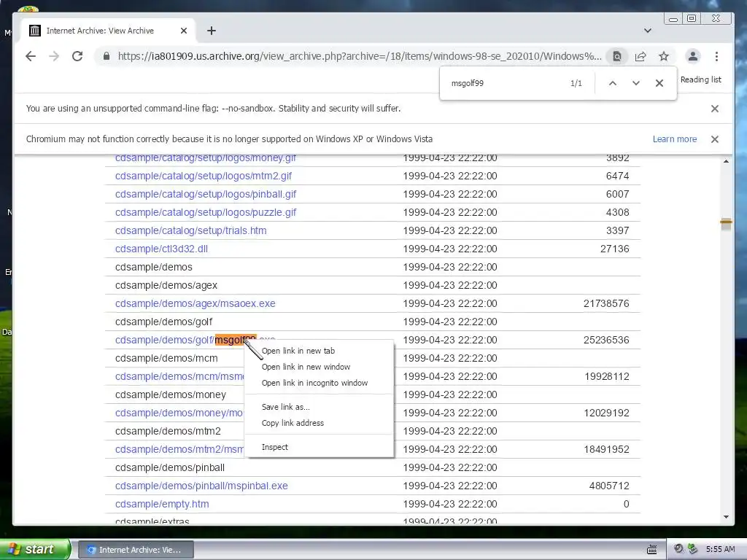Select the Internet Archive: View Archive tab
Image resolution: width=747 pixels, height=560 pixels.
point(109,31)
